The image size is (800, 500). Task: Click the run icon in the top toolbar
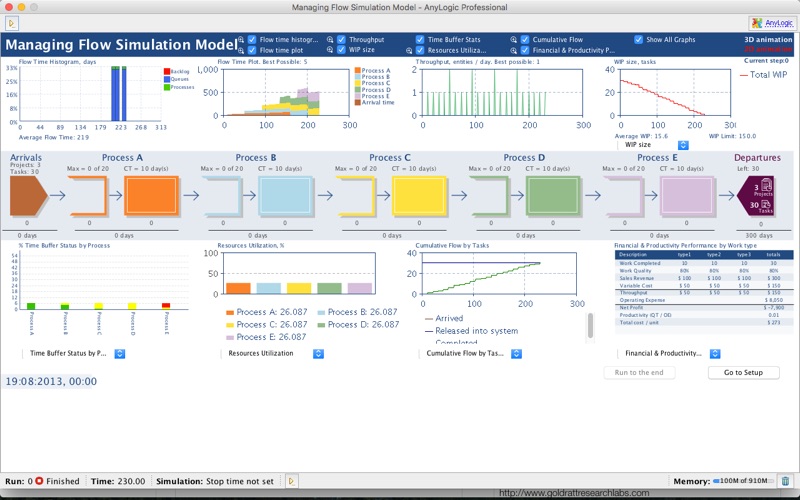pos(12,23)
